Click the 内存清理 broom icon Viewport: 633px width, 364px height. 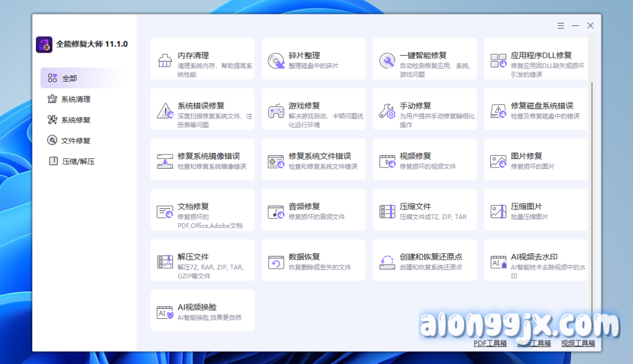tap(165, 61)
